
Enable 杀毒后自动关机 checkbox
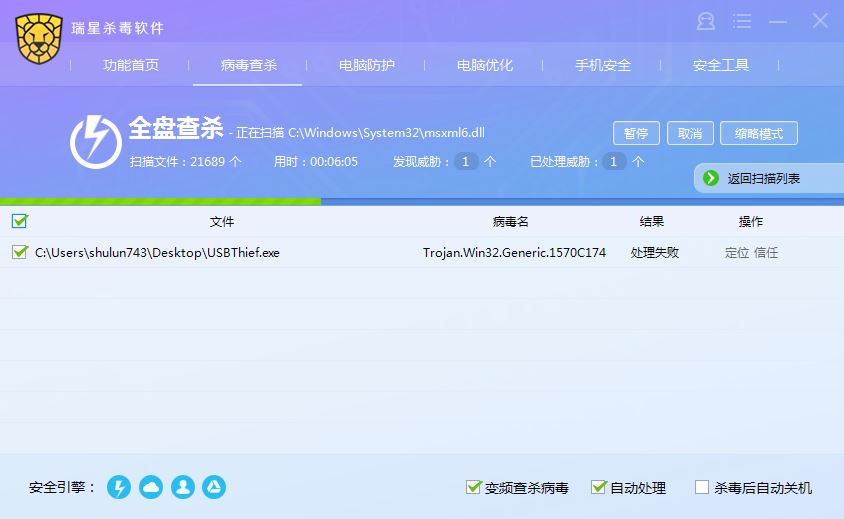[702, 487]
